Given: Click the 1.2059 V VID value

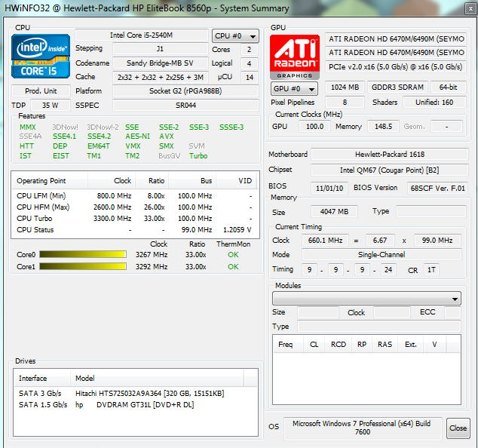Looking at the screenshot, I should (237, 230).
